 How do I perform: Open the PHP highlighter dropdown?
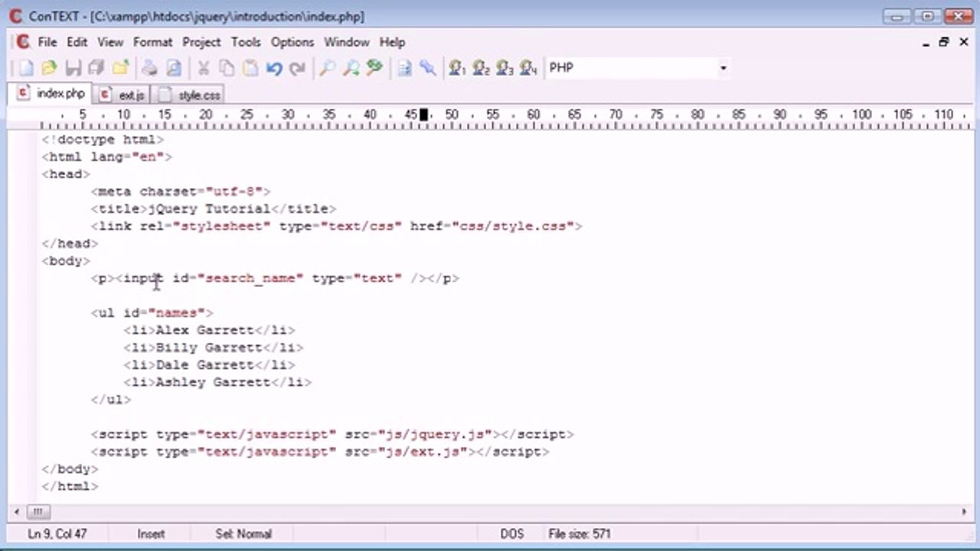[x=723, y=68]
